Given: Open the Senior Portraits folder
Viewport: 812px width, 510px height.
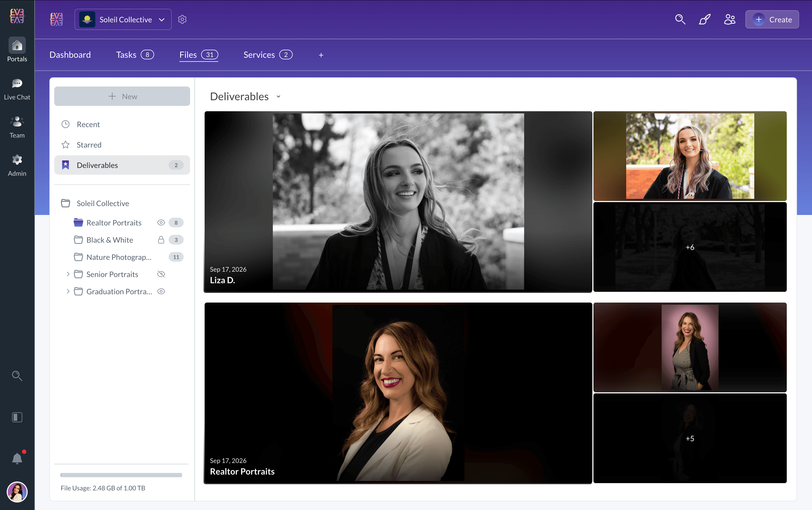Looking at the screenshot, I should (112, 274).
